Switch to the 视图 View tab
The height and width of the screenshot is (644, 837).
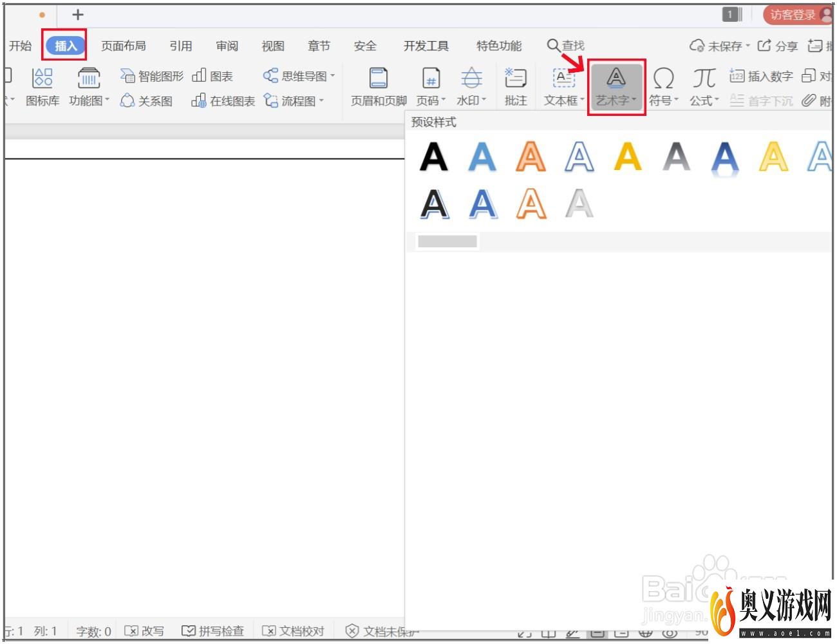coord(273,46)
